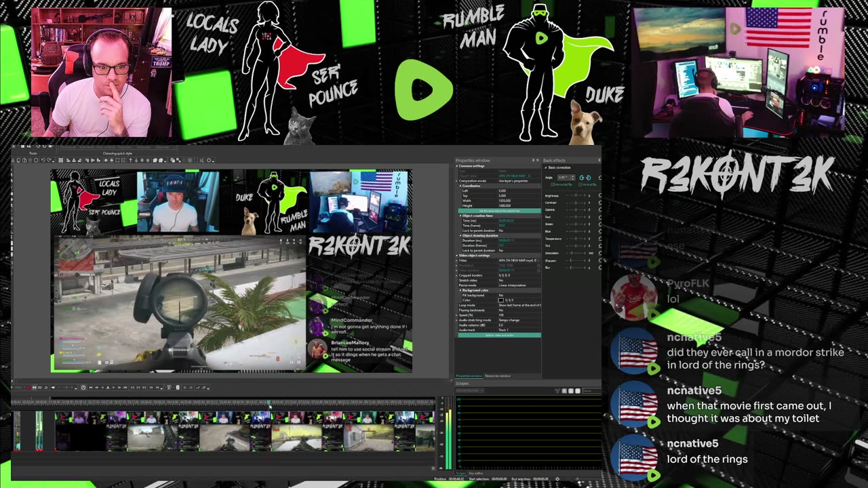Open the Scopes tab below the scope panel
This screenshot has height=488, width=868.
(x=461, y=473)
